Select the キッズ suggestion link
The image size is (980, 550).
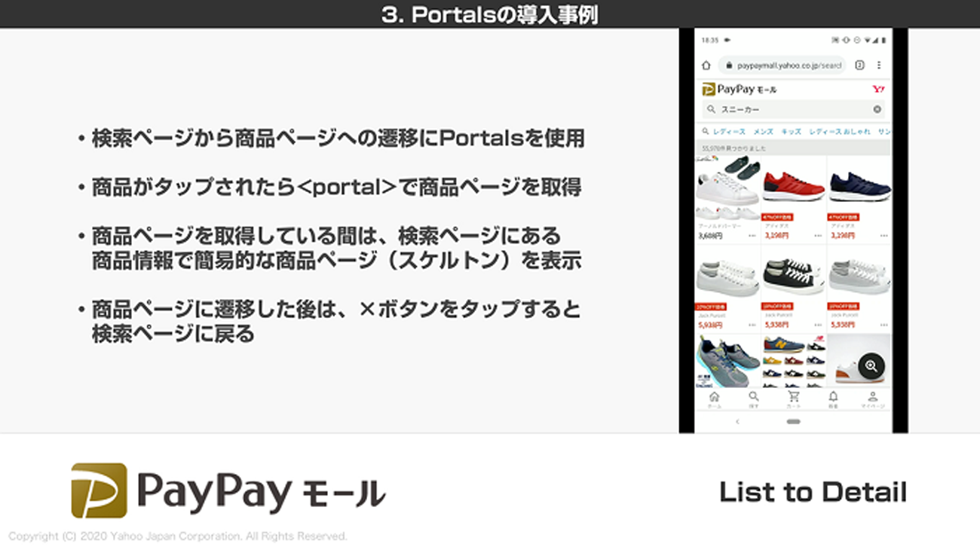pyautogui.click(x=791, y=132)
